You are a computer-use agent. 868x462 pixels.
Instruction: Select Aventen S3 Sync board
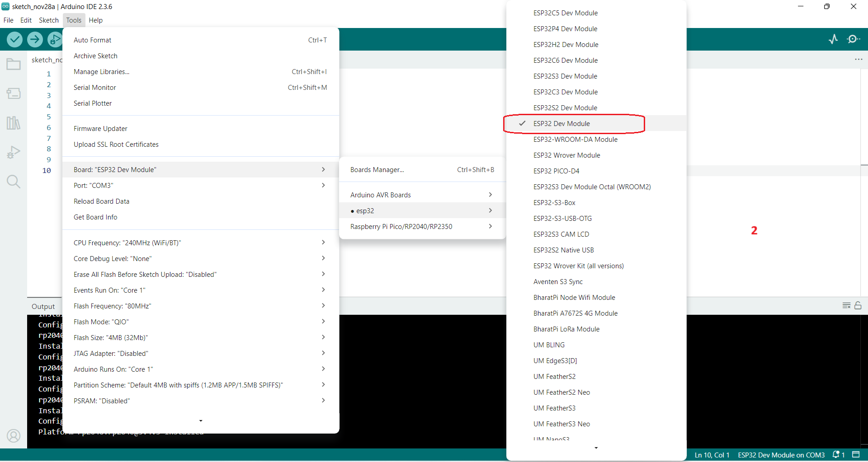596,281
